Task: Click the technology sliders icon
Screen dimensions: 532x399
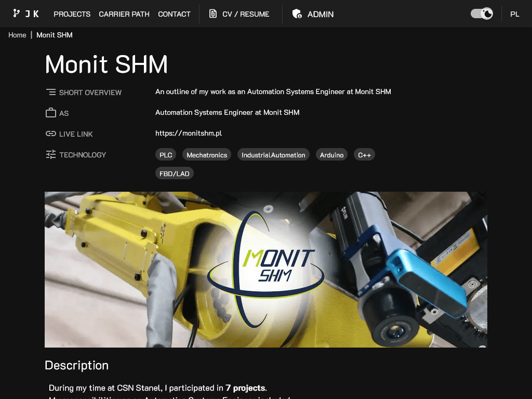Action: point(51,155)
